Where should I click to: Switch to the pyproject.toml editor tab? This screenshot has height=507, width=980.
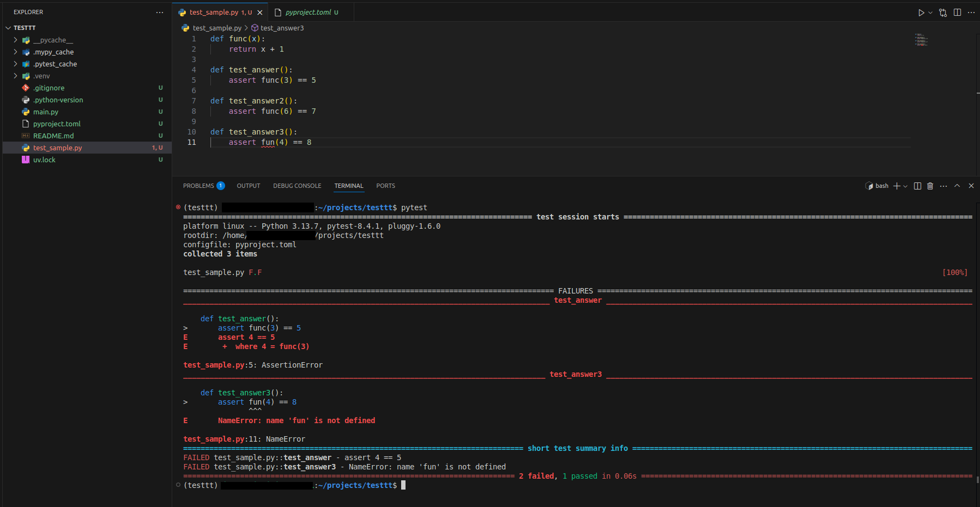308,13
